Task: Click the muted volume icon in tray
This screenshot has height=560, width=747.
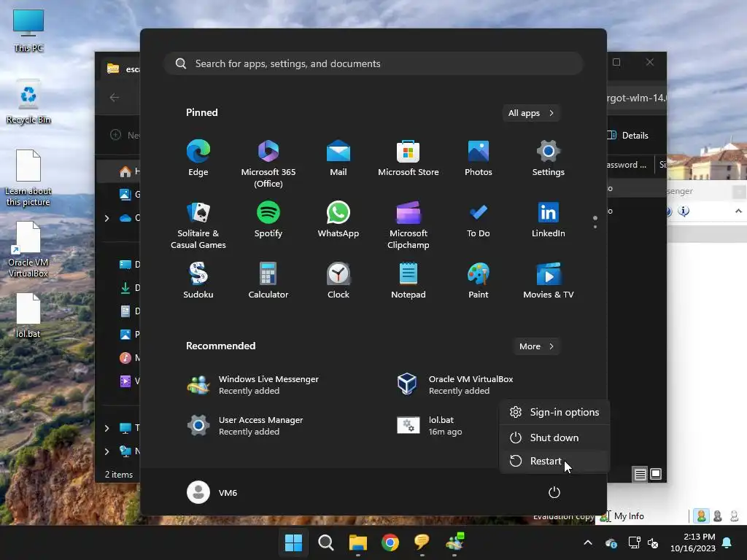Action: [653, 542]
